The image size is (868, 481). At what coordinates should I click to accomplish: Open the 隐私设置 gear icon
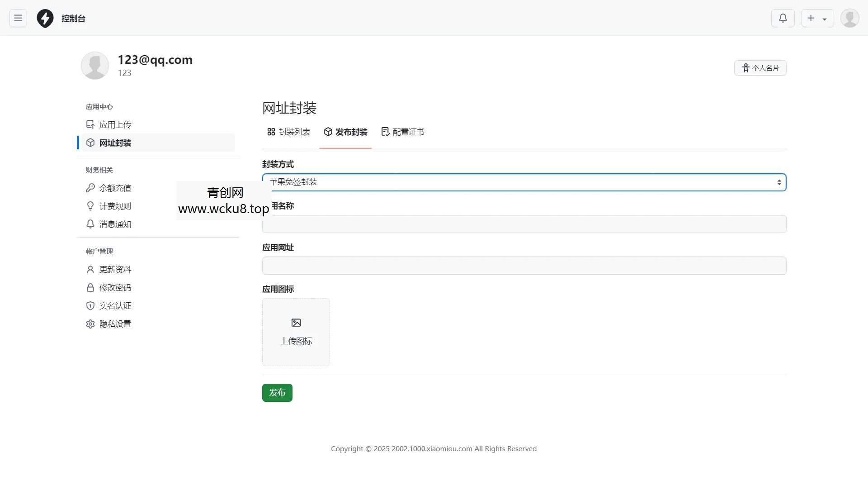(x=90, y=324)
